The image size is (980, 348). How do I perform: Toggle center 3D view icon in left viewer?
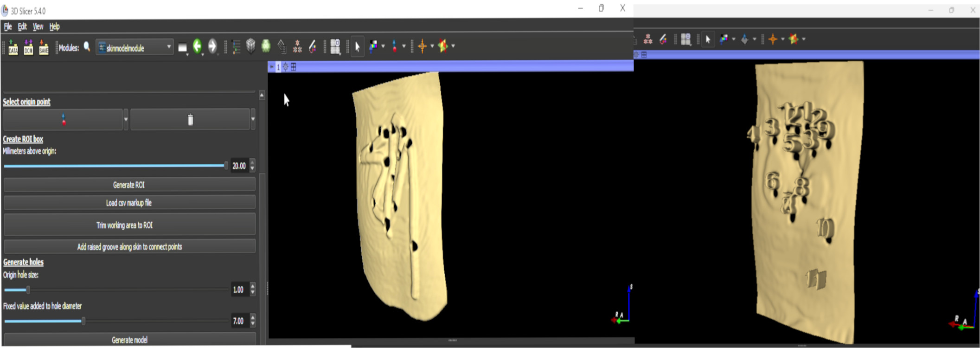coord(286,67)
